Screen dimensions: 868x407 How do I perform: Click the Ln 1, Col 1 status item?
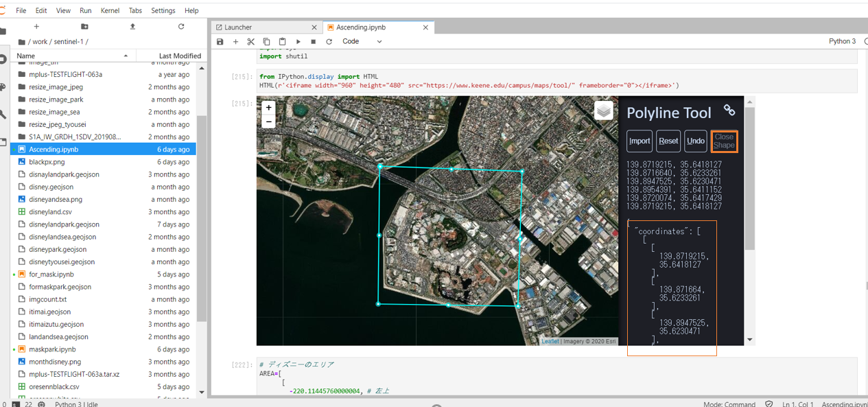pyautogui.click(x=798, y=404)
